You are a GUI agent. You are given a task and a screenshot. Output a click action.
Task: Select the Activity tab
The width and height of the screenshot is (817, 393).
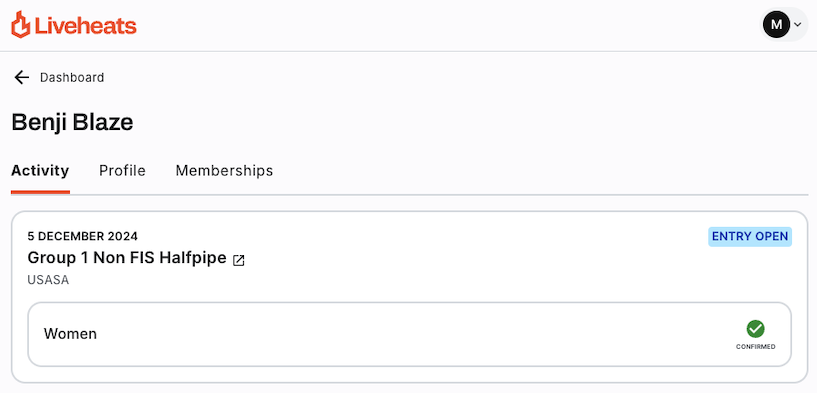tap(40, 171)
